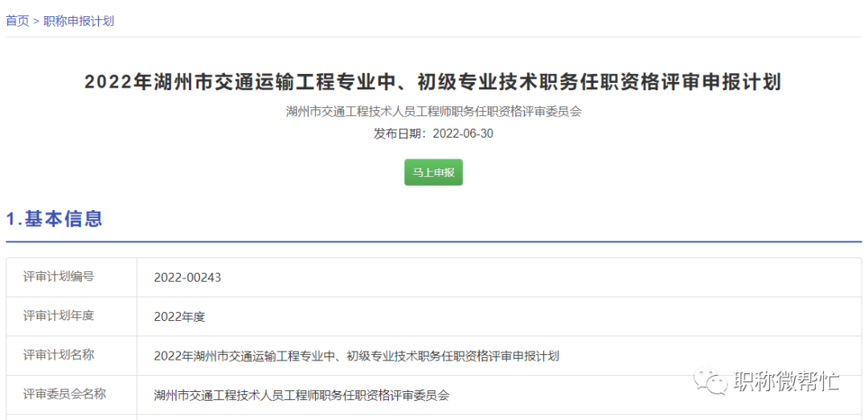
Task: Select the plan name value in the 评审计划名称 row
Action: click(357, 356)
